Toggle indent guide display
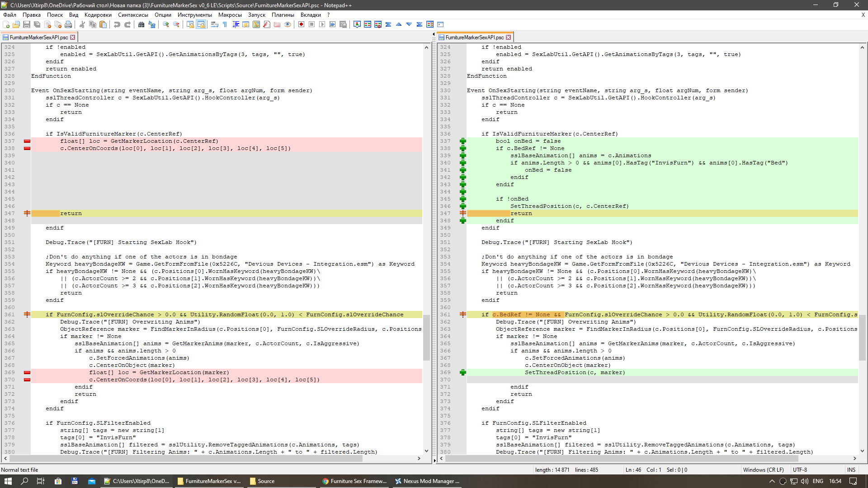 click(236, 24)
